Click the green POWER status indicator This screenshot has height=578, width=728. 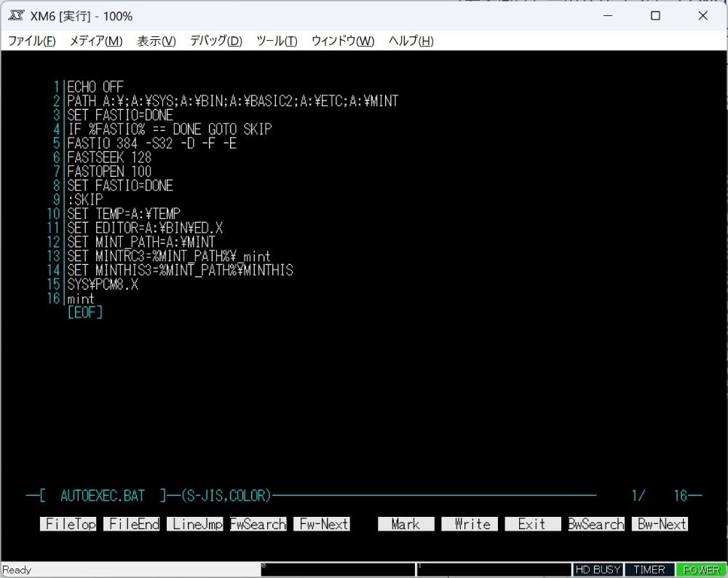(x=701, y=570)
